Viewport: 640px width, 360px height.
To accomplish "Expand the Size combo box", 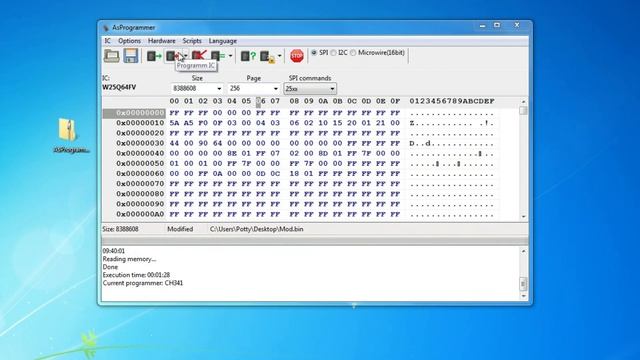I will (x=219, y=89).
